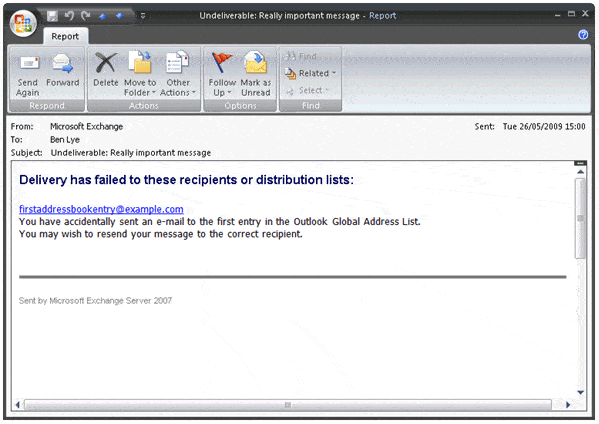Viewport: 599px width, 424px height.
Task: Open the Office button menu
Action: 23,23
